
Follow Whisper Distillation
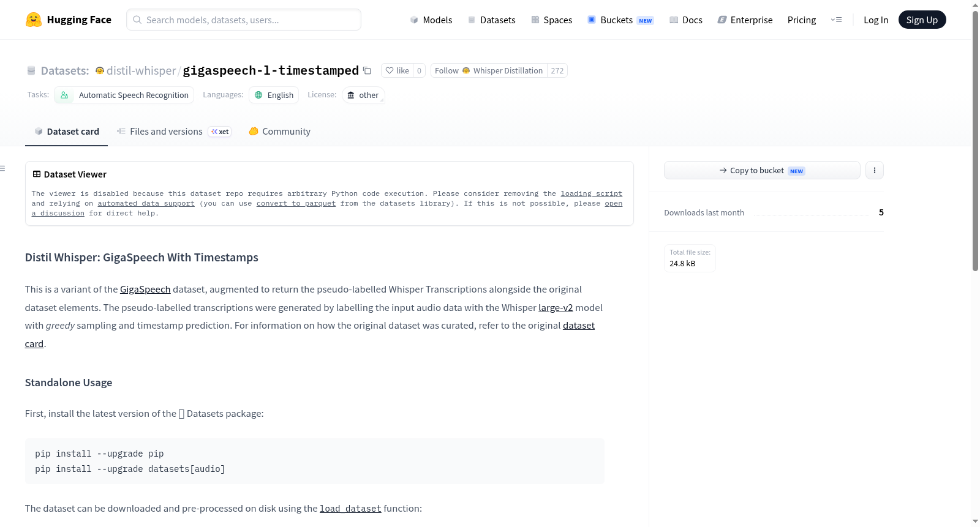pyautogui.click(x=489, y=70)
